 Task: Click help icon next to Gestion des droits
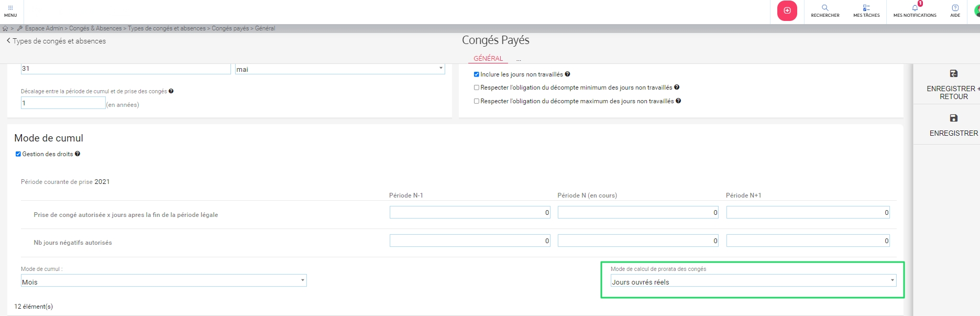tap(78, 154)
